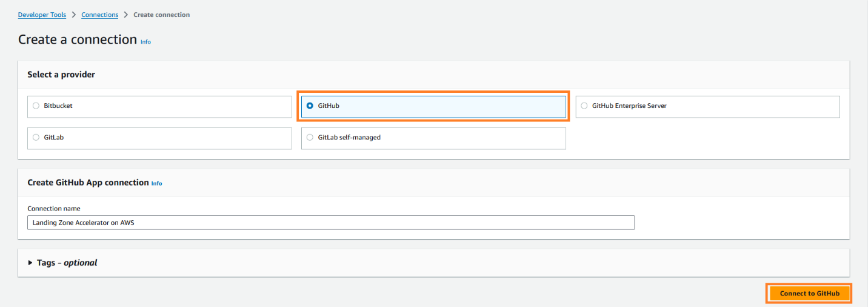Viewport: 868px width, 307px height.
Task: Click the Create connection breadcrumb text
Action: tap(161, 15)
